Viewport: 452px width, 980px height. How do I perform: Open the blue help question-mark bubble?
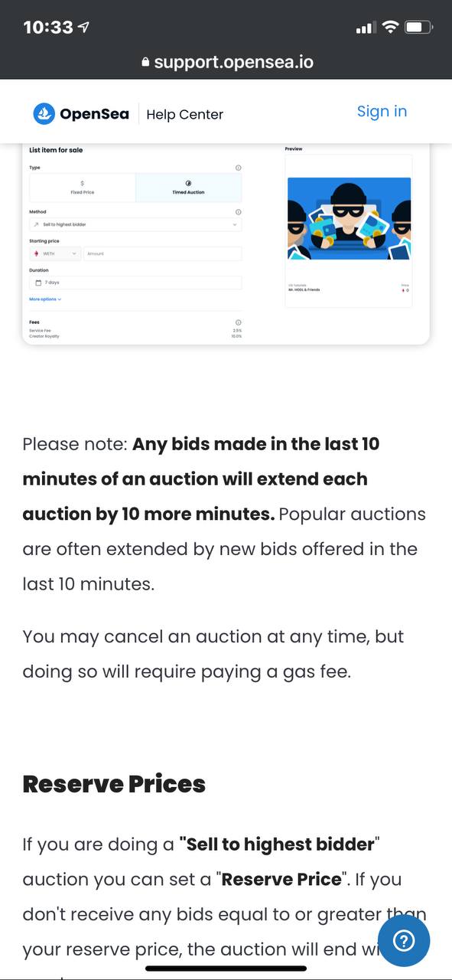point(404,940)
